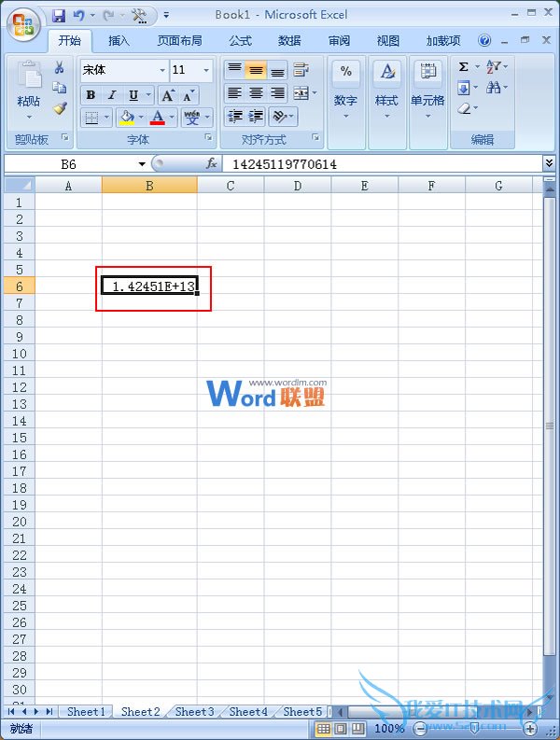Select column C header
560x740 pixels.
point(231,186)
